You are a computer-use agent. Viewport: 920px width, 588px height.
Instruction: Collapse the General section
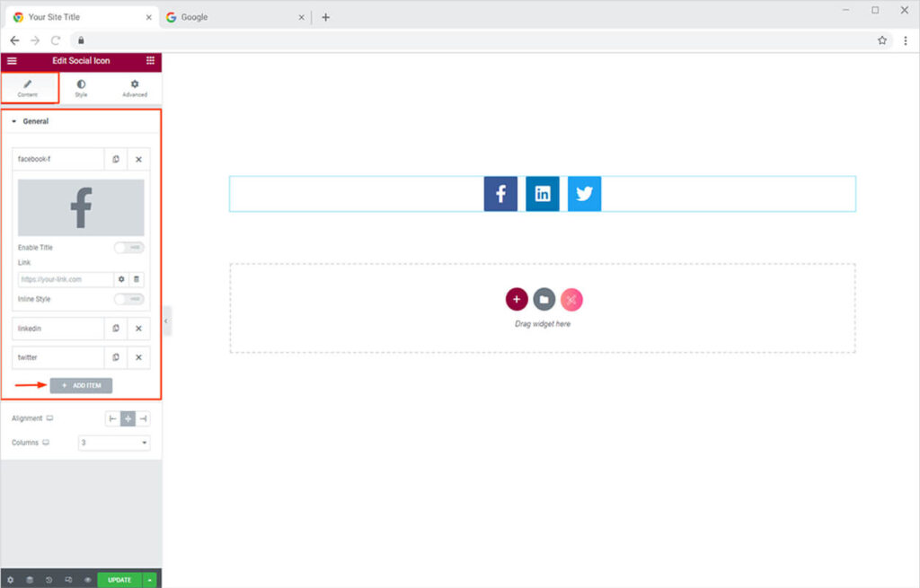click(x=31, y=121)
